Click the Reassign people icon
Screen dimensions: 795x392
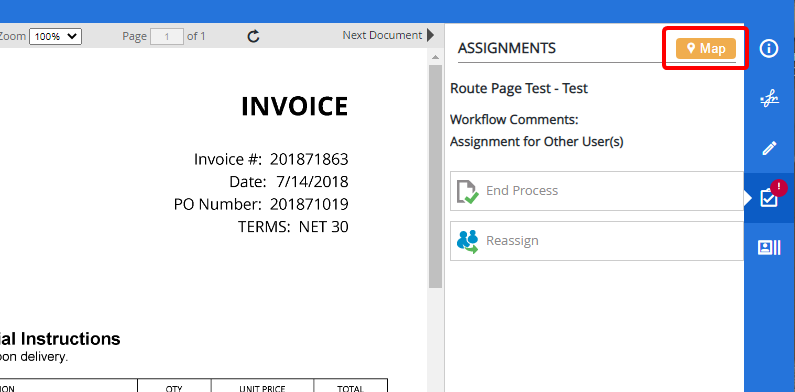point(467,241)
